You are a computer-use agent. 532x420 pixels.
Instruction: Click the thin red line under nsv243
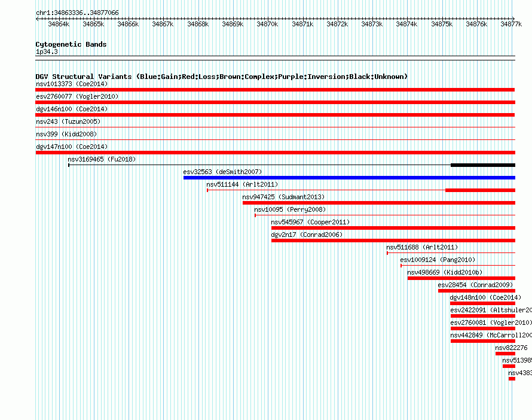(275, 127)
